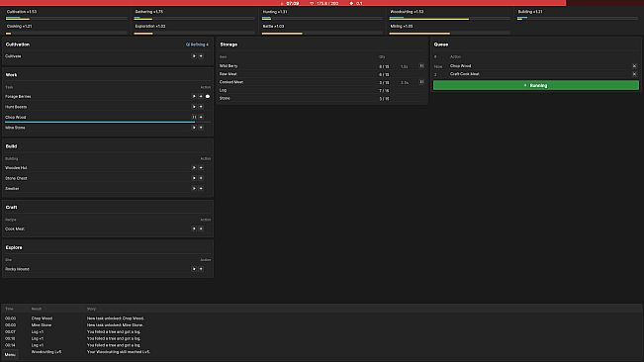Toggle the Cooked Meat consume button
Screen dimensions: 644x362
point(421,82)
